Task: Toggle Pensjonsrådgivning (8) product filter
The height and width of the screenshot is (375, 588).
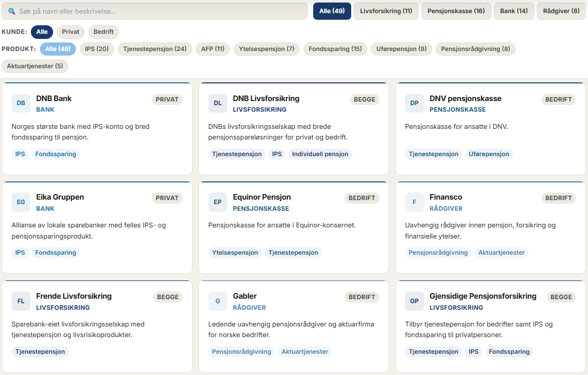Action: click(x=476, y=49)
